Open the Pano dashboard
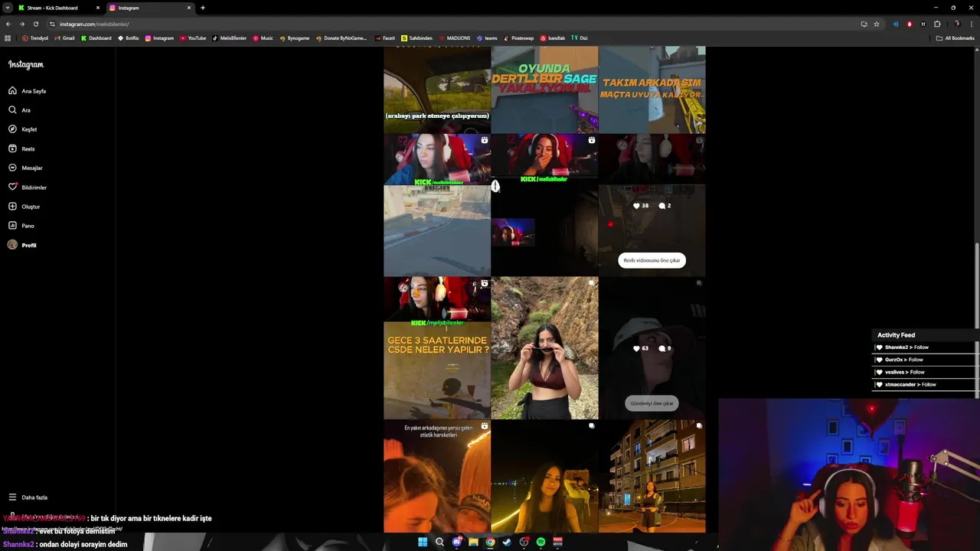 click(21, 226)
